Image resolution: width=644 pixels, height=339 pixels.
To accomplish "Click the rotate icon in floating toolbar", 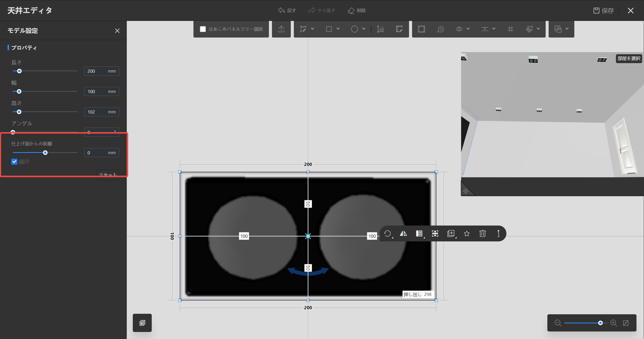I will point(388,233).
